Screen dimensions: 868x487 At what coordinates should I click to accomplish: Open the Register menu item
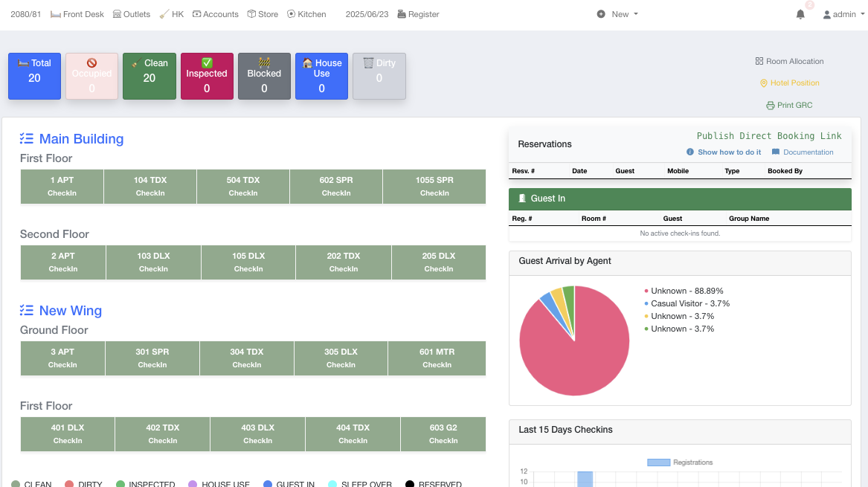click(419, 14)
